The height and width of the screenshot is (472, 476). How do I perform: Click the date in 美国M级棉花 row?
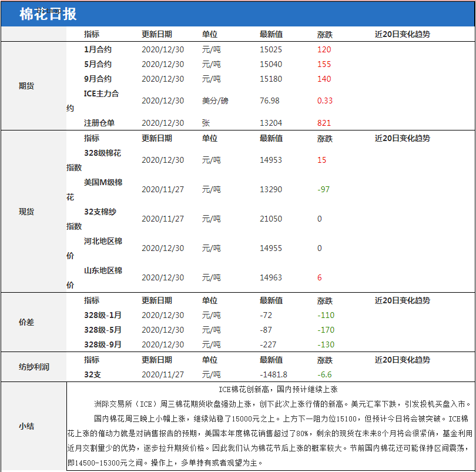coord(163,189)
